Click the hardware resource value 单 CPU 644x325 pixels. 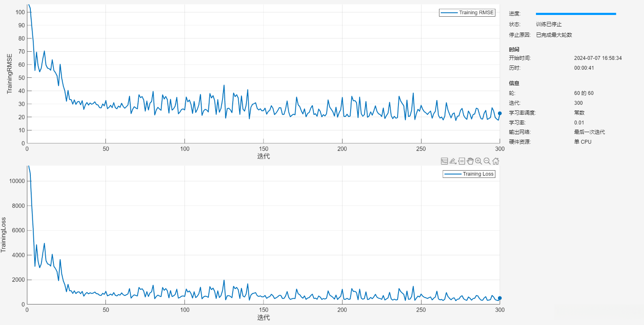(583, 142)
